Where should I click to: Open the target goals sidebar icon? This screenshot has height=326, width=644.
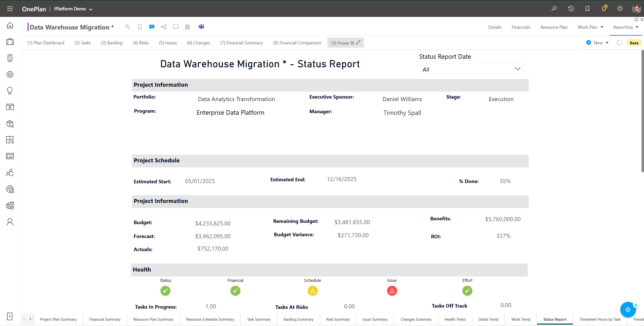click(x=10, y=74)
